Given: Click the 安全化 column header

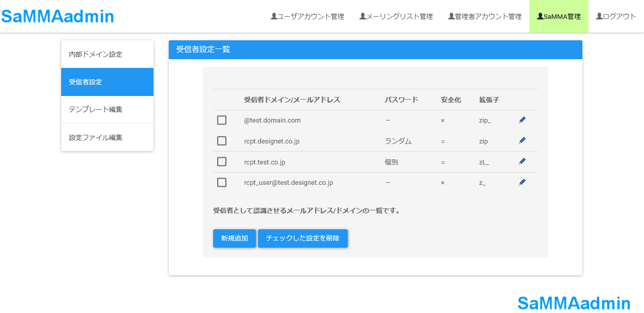Looking at the screenshot, I should (x=451, y=100).
